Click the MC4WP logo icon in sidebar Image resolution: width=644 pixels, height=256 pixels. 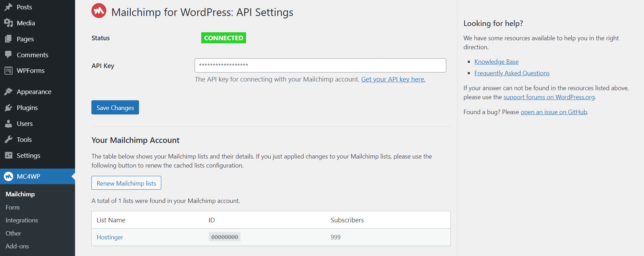click(8, 176)
